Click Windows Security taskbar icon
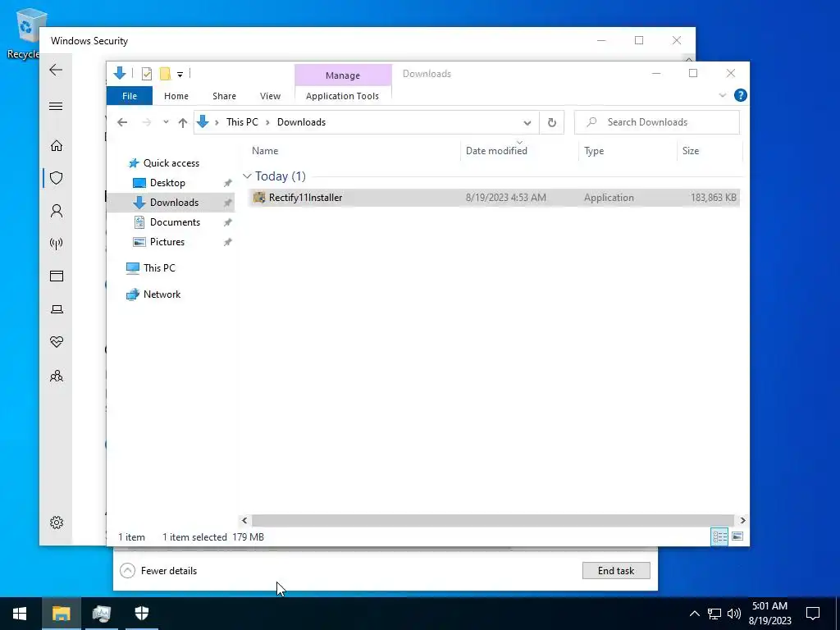840x630 pixels. (x=141, y=614)
